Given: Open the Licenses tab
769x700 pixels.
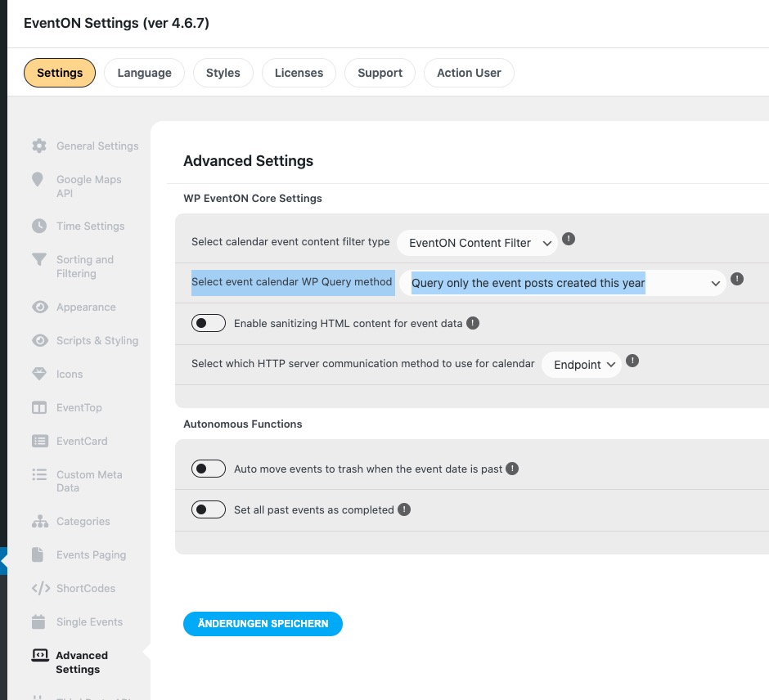Looking at the screenshot, I should pyautogui.click(x=299, y=73).
